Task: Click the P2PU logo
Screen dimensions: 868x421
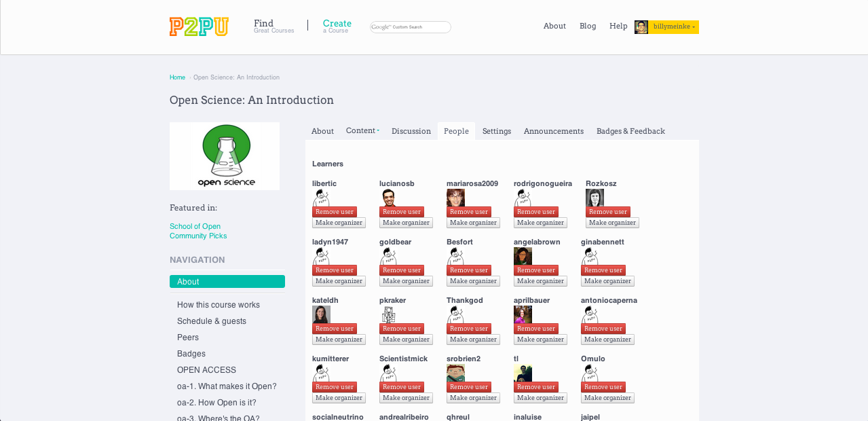Action: (x=199, y=26)
